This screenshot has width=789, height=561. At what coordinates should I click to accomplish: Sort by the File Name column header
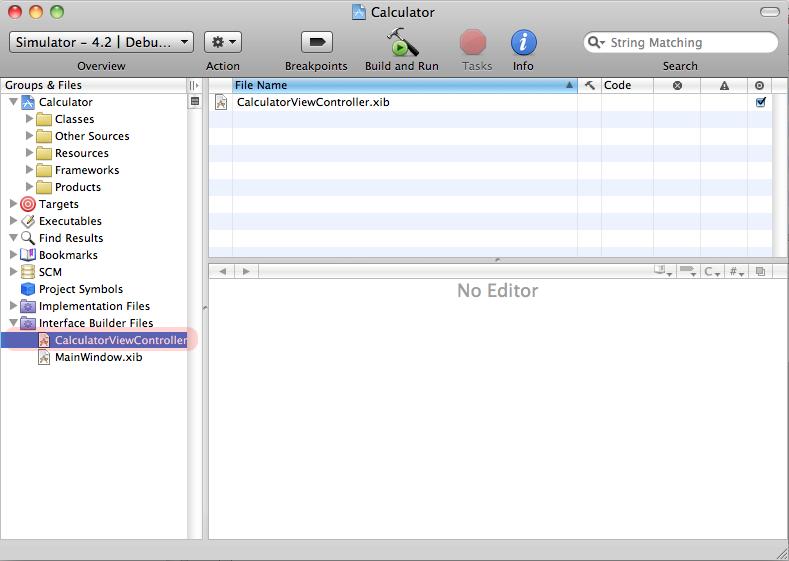pyautogui.click(x=405, y=86)
